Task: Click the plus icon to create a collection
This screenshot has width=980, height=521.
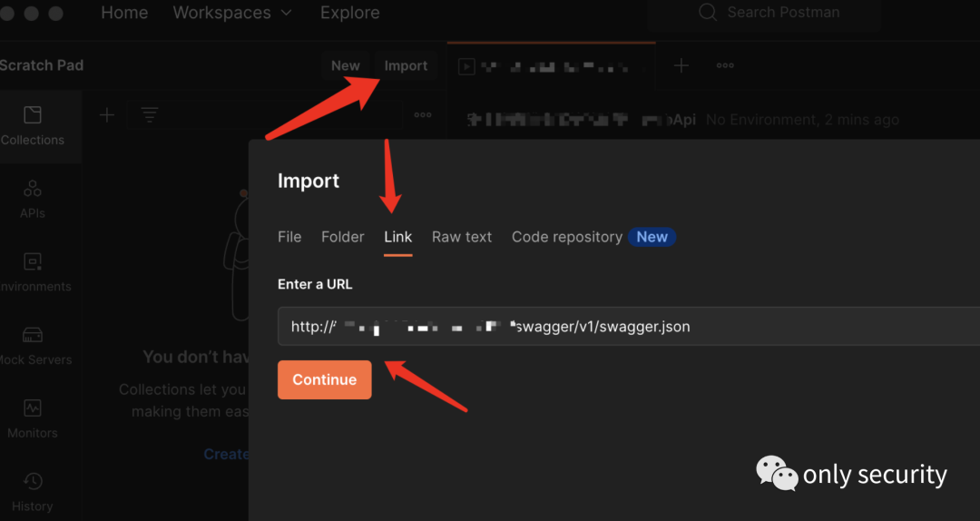Action: (x=107, y=115)
